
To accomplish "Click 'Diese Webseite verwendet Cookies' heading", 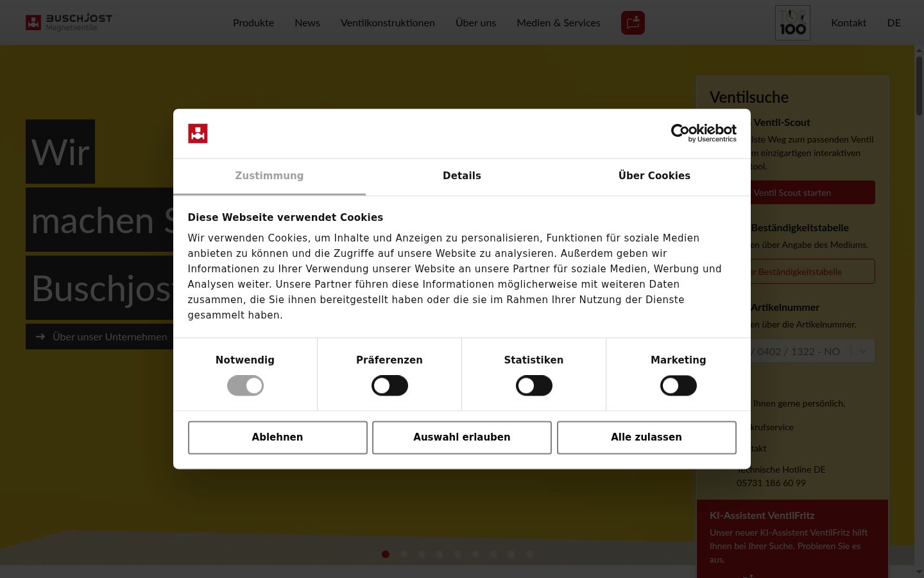I will [285, 218].
